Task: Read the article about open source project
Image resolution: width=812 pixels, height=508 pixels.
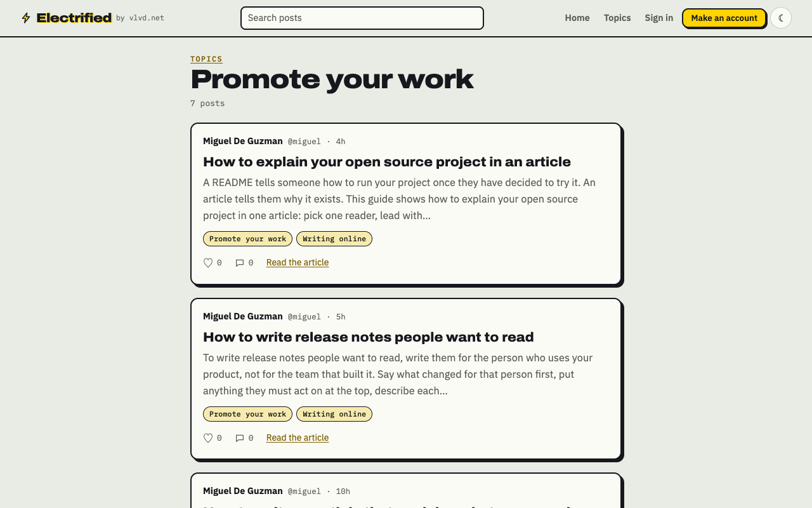Action: (x=298, y=262)
